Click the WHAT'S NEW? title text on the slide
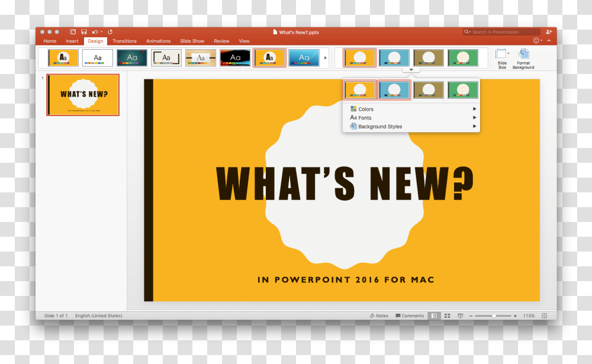Viewport: 592px width, 364px height. [345, 183]
